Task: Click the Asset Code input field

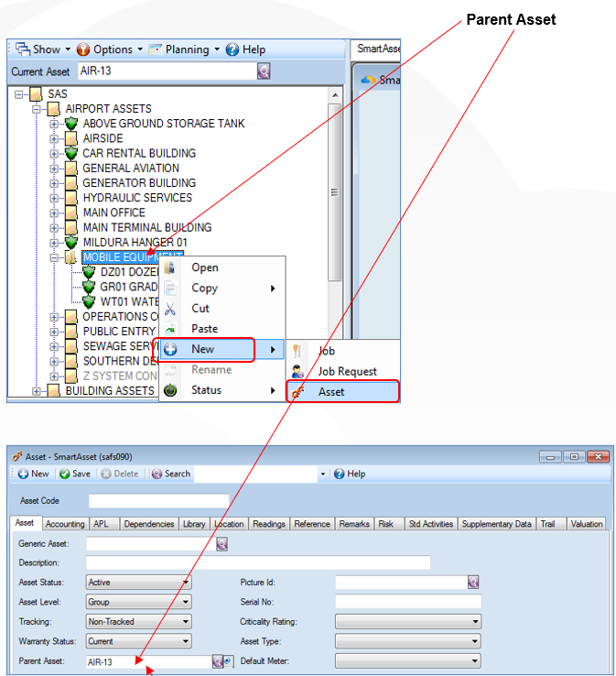Action: (x=158, y=501)
